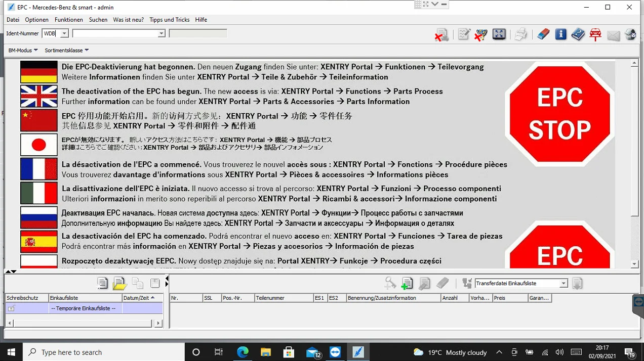Viewport: 644px width, 361px height.
Task: Click the edit part list document icon
Action: point(424,284)
